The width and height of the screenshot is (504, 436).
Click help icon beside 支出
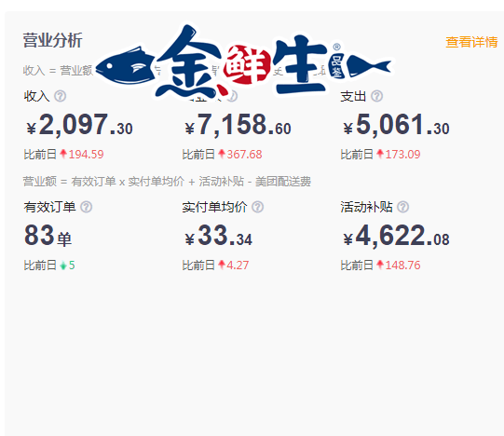(376, 96)
